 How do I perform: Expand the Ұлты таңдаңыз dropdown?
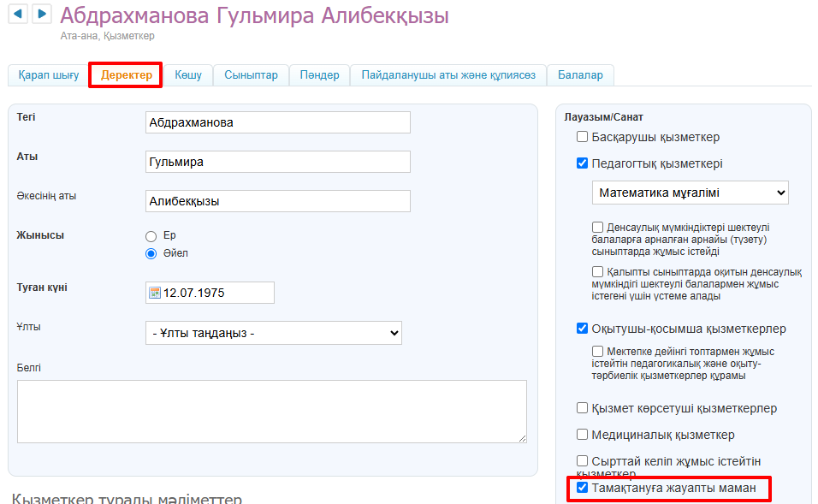tap(273, 333)
